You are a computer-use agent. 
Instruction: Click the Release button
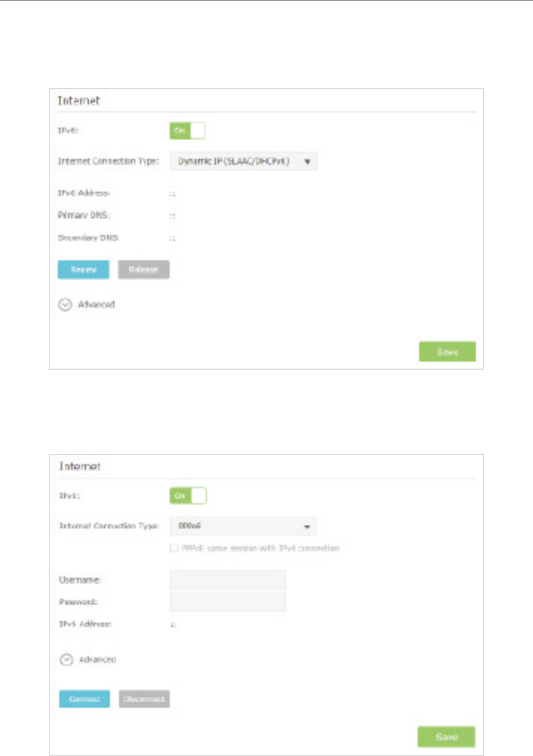coord(143,269)
